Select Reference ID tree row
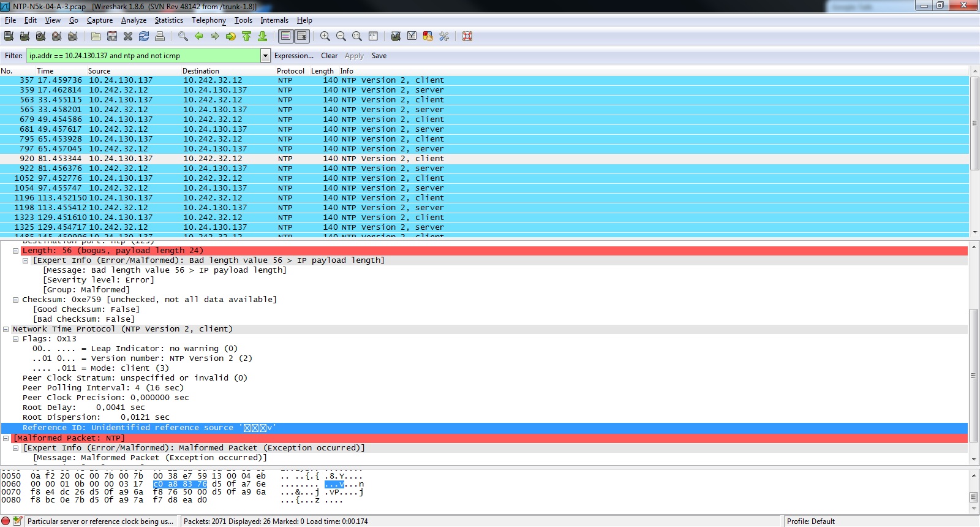 [484, 428]
